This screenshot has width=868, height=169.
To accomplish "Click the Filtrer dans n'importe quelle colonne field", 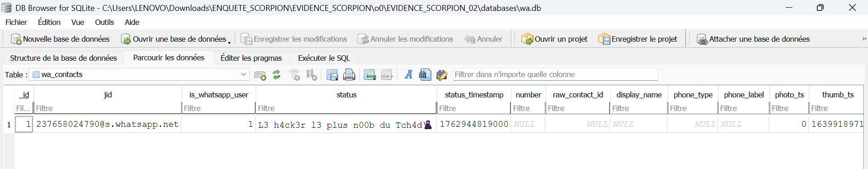I will click(x=555, y=74).
